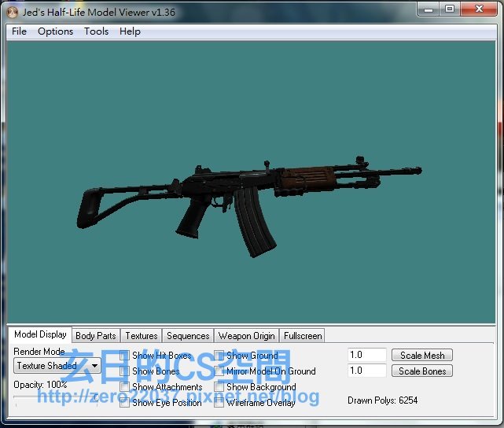Enable Show Hit Boxes checkbox
Screen dimensions: 504x428
124,356
